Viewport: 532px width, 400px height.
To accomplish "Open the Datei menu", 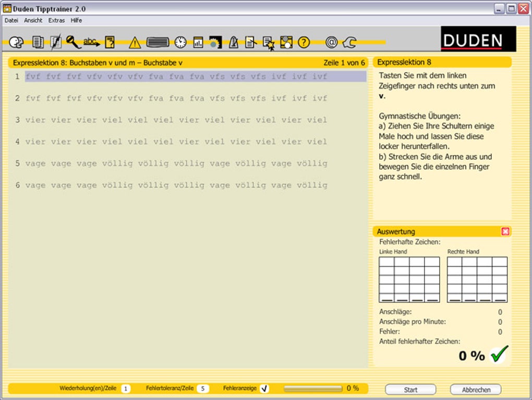I will coord(11,20).
